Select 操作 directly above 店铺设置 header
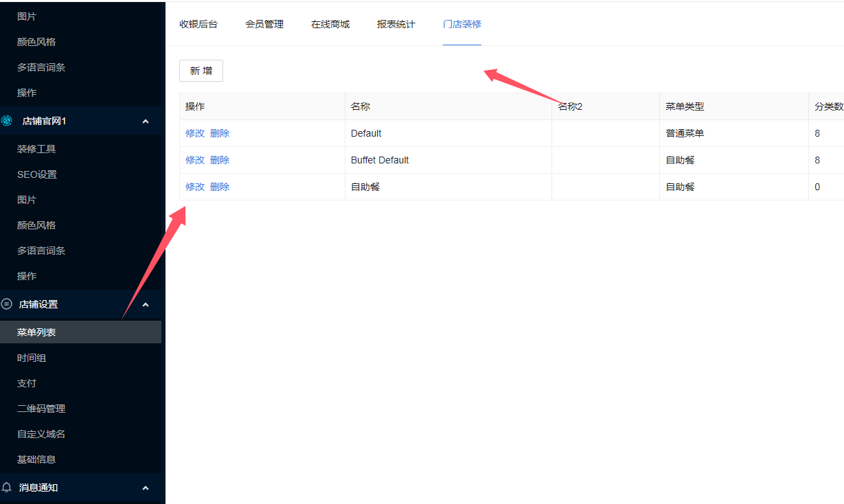 [27, 276]
